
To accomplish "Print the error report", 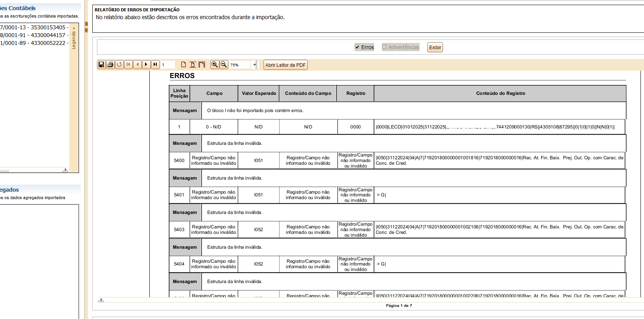I will [110, 64].
